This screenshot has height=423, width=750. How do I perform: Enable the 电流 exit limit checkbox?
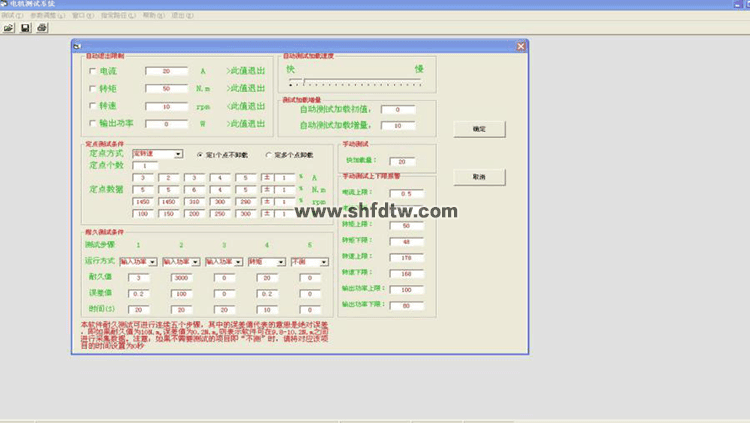click(x=92, y=71)
